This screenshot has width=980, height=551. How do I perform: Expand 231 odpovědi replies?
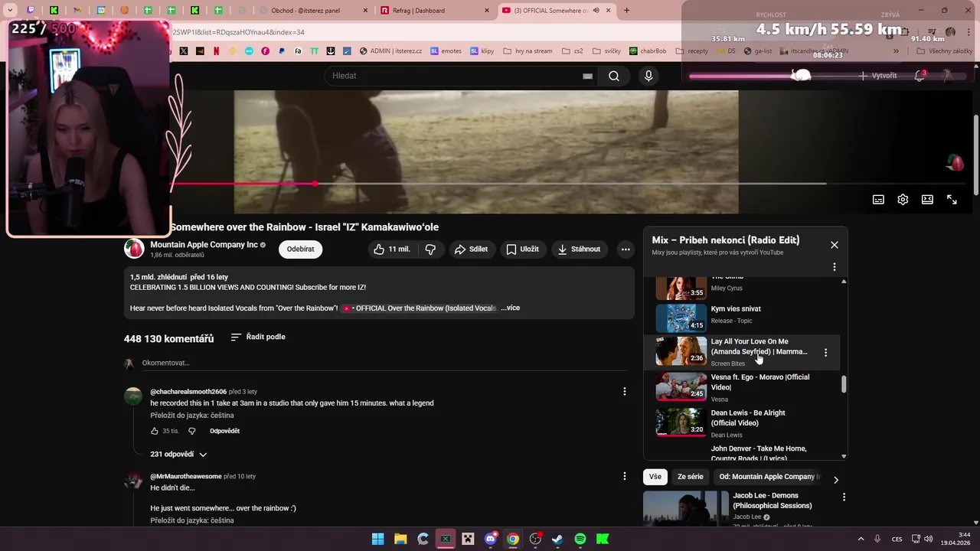(x=178, y=454)
